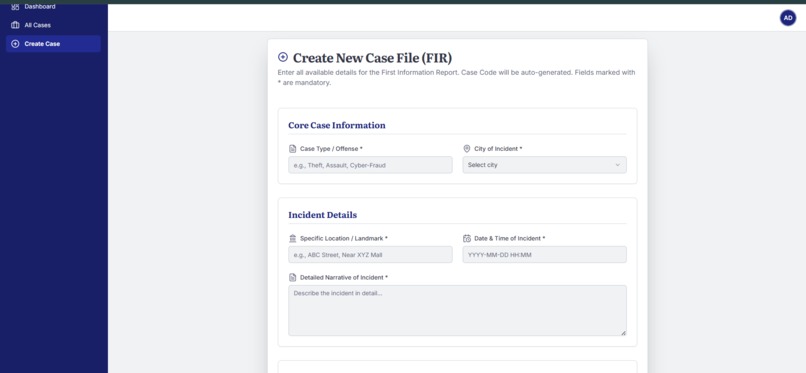Click the Core Case Information heading
Image resolution: width=806 pixels, height=373 pixels.
pyautogui.click(x=337, y=125)
